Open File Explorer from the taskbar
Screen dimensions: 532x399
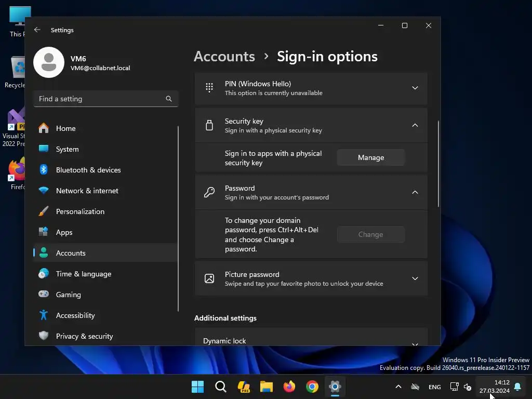267,387
